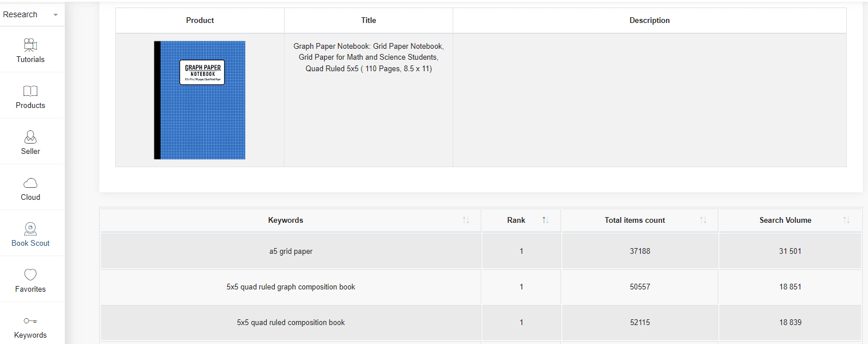This screenshot has width=868, height=344.
Task: Click total items count 37188
Action: pyautogui.click(x=640, y=251)
